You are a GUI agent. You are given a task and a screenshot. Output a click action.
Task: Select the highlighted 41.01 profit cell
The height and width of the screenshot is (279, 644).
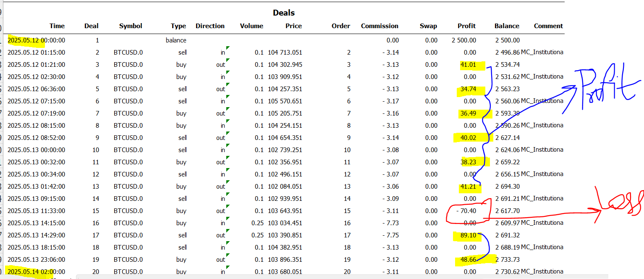click(x=468, y=65)
